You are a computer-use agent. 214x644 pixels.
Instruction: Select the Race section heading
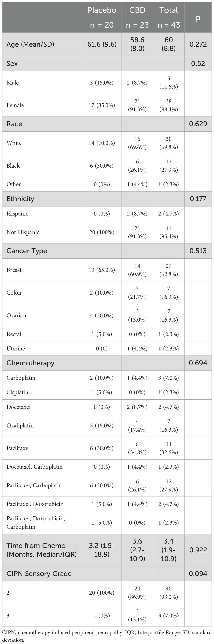14,124
